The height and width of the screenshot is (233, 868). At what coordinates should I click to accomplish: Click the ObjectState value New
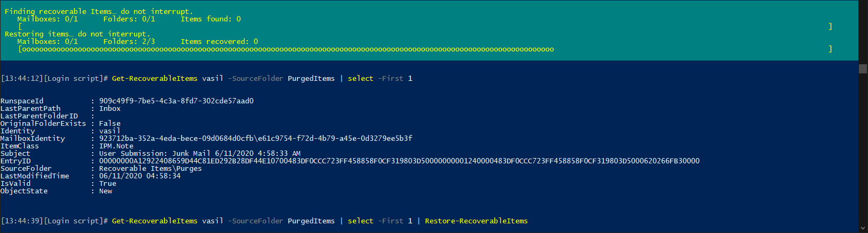pos(106,191)
